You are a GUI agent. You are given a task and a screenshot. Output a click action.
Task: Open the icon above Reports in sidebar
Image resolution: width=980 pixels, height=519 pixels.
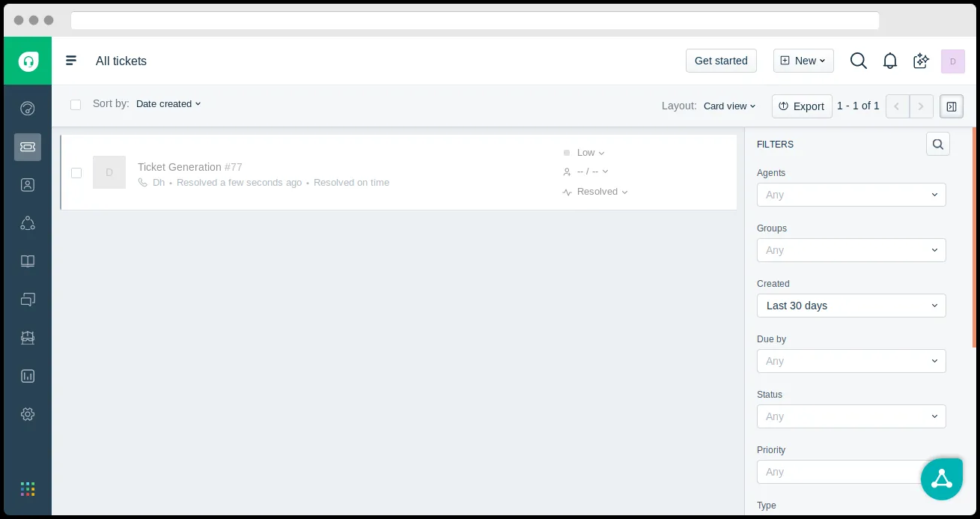28,338
